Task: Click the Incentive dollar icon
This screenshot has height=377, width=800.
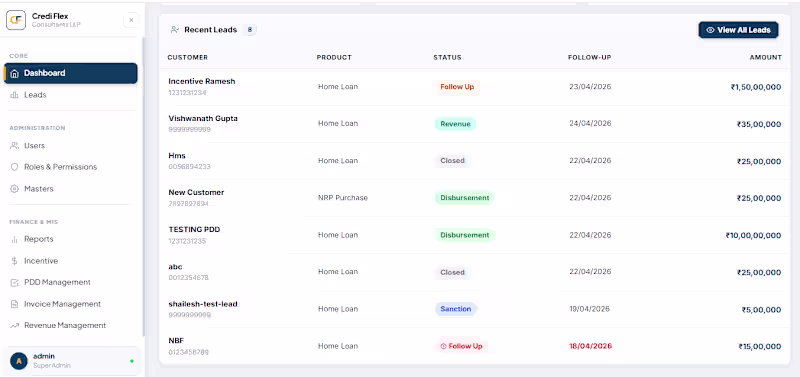Action: pos(14,261)
